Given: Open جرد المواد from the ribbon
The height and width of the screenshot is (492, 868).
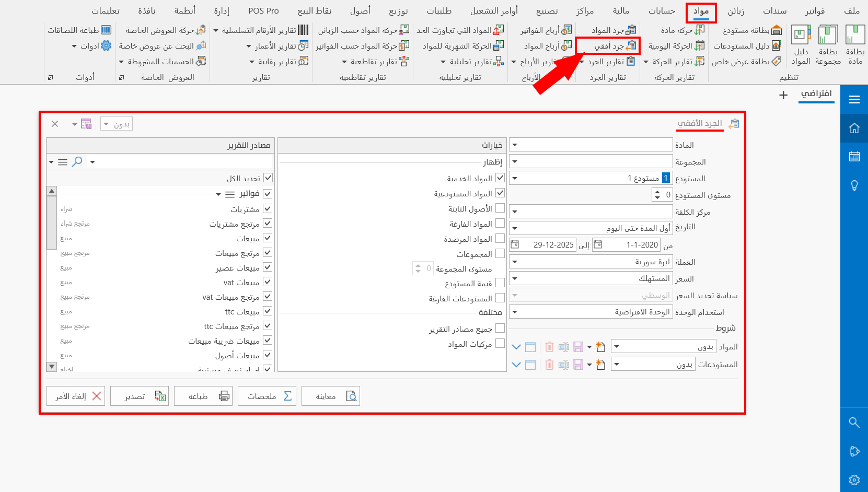Looking at the screenshot, I should [x=611, y=30].
